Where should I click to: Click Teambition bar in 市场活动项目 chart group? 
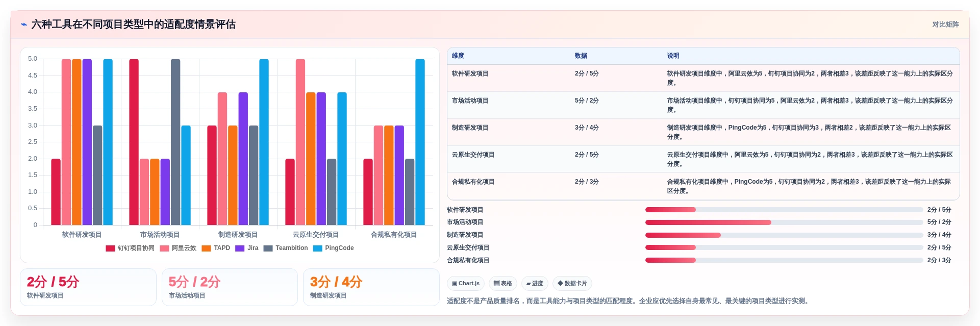pos(175,142)
